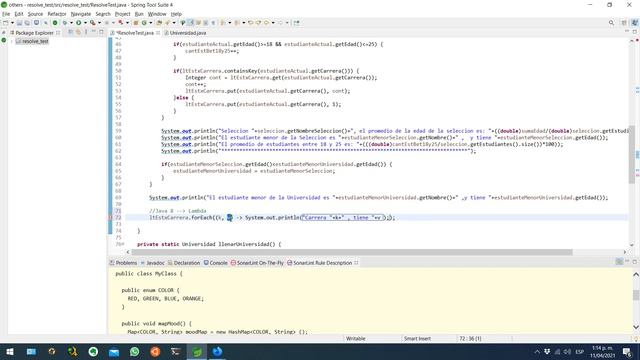
Task: Open the New Java Class dropdown arrow
Action: 151,23
